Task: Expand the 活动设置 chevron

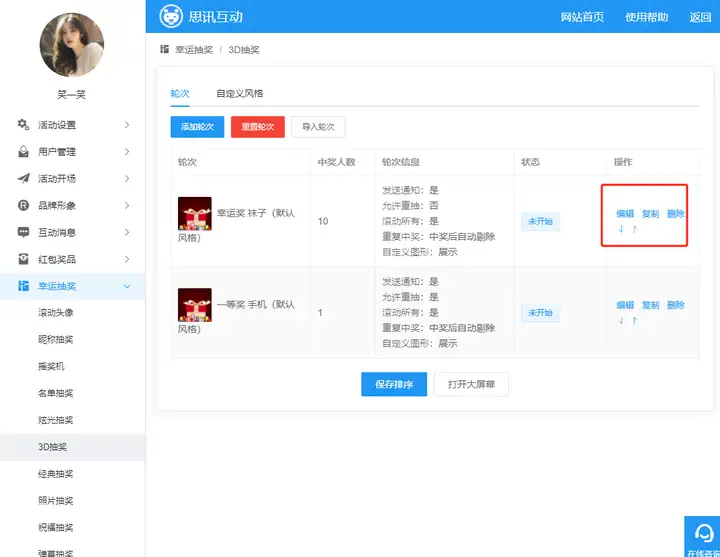Action: click(x=127, y=125)
